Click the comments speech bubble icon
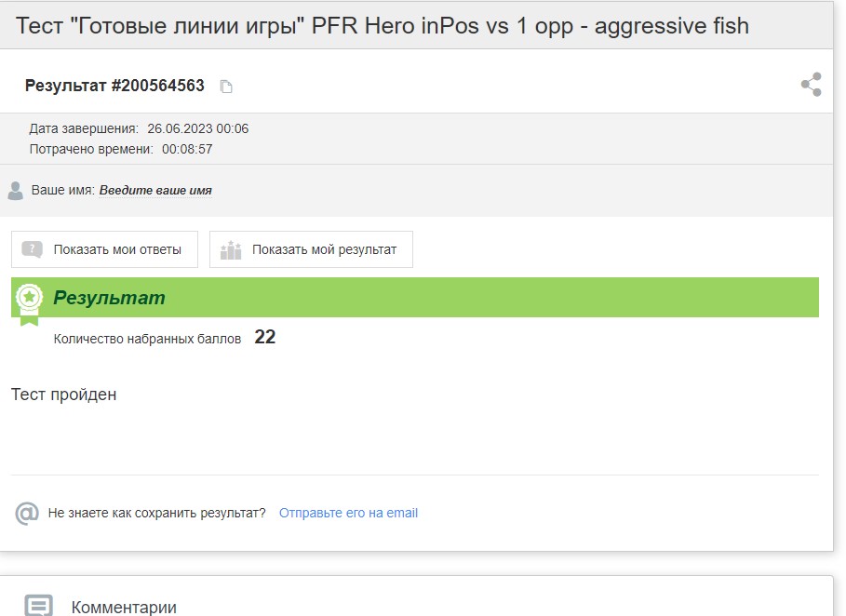The width and height of the screenshot is (846, 616). 39,606
